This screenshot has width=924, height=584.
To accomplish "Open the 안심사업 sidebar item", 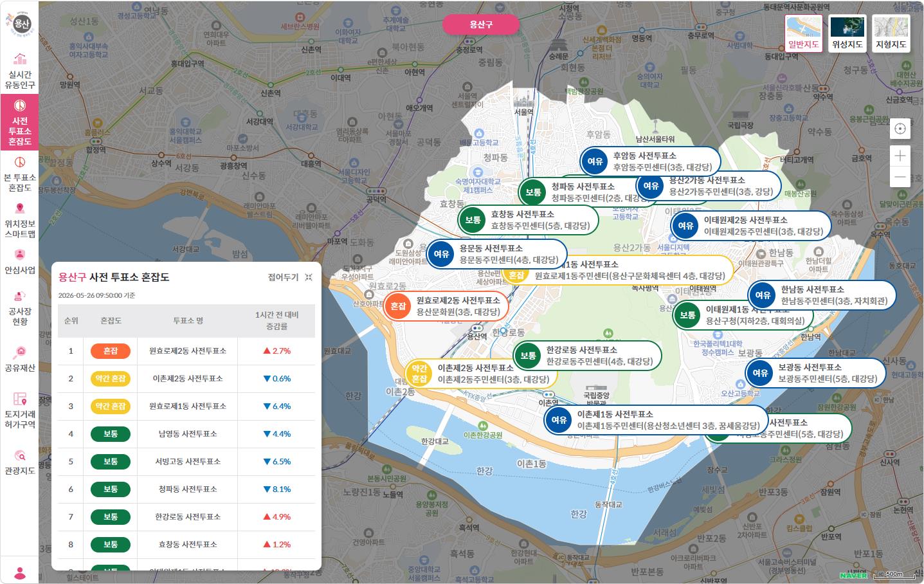I will (x=19, y=261).
